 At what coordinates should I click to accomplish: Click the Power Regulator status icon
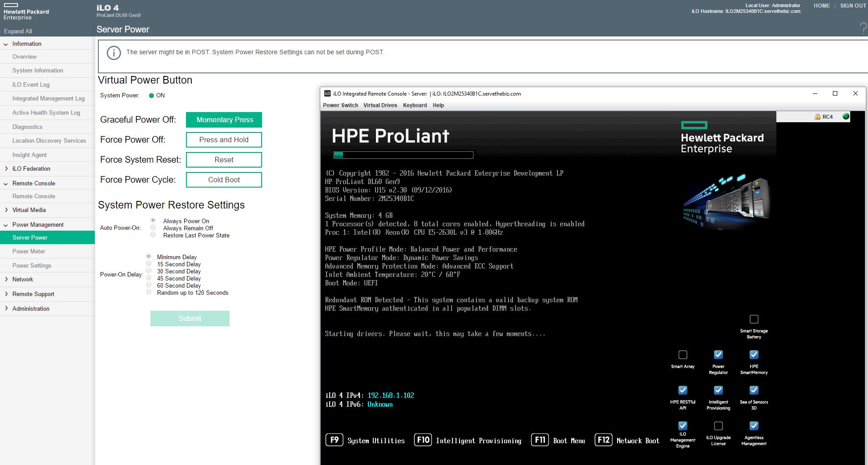tap(718, 355)
